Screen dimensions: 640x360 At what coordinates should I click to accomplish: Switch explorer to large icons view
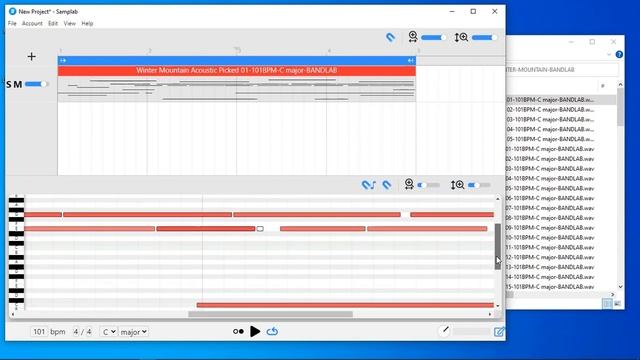pyautogui.click(x=617, y=303)
